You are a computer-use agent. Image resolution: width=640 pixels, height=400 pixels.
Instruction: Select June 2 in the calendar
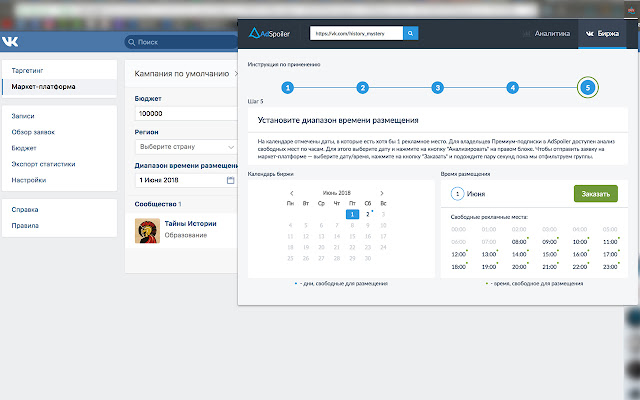coord(367,213)
